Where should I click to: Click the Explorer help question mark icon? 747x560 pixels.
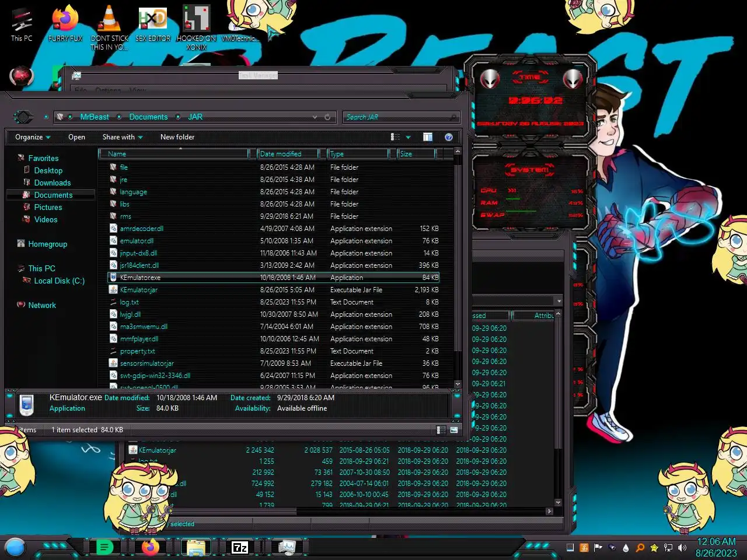(x=449, y=137)
